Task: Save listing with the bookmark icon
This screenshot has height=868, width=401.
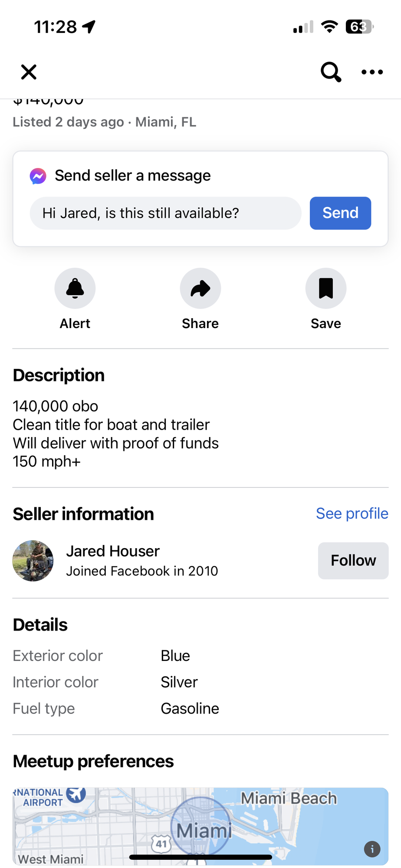Action: click(325, 288)
